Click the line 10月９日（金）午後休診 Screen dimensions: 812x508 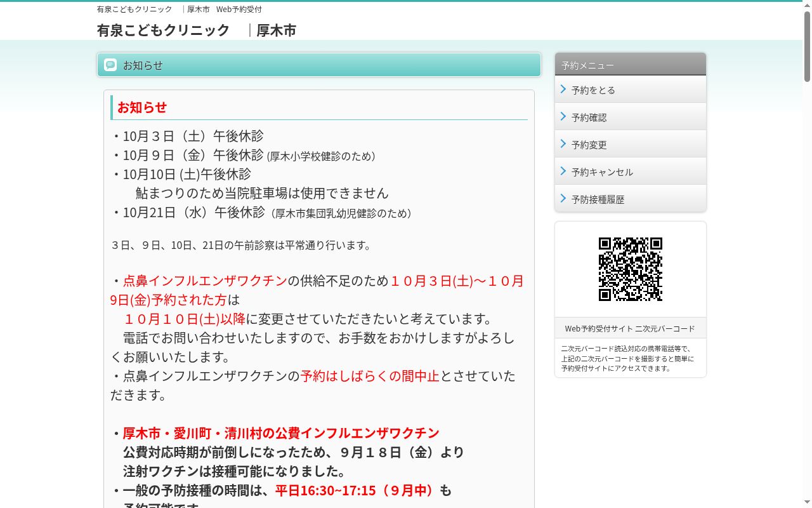click(187, 155)
